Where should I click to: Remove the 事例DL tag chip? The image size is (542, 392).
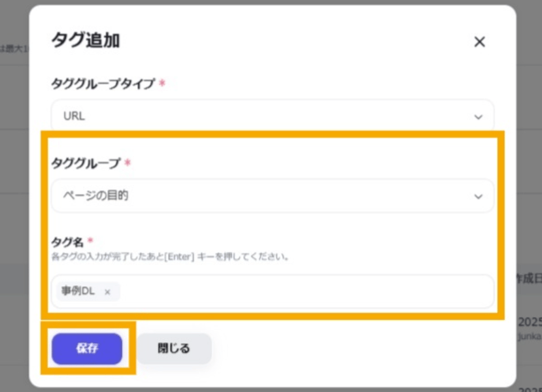point(107,292)
